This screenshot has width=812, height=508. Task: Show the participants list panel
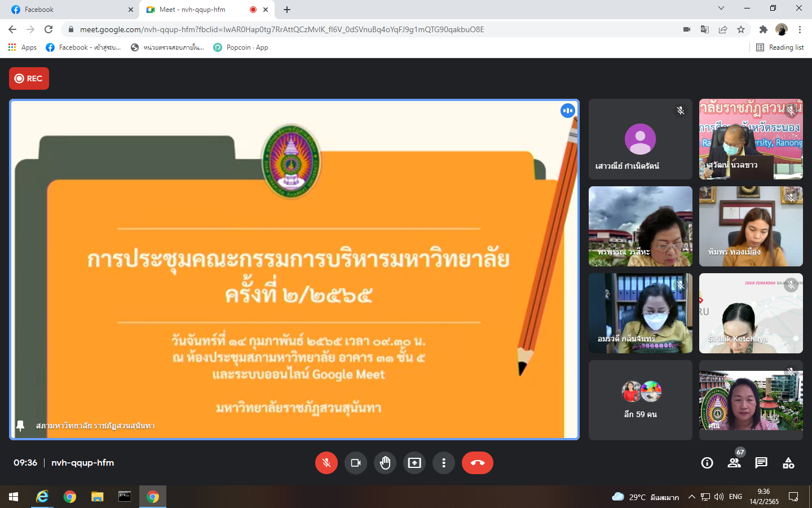click(734, 463)
